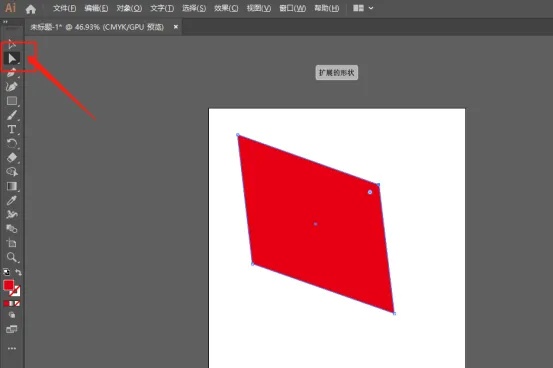
Task: Set paint to None button
Action: click(17, 303)
